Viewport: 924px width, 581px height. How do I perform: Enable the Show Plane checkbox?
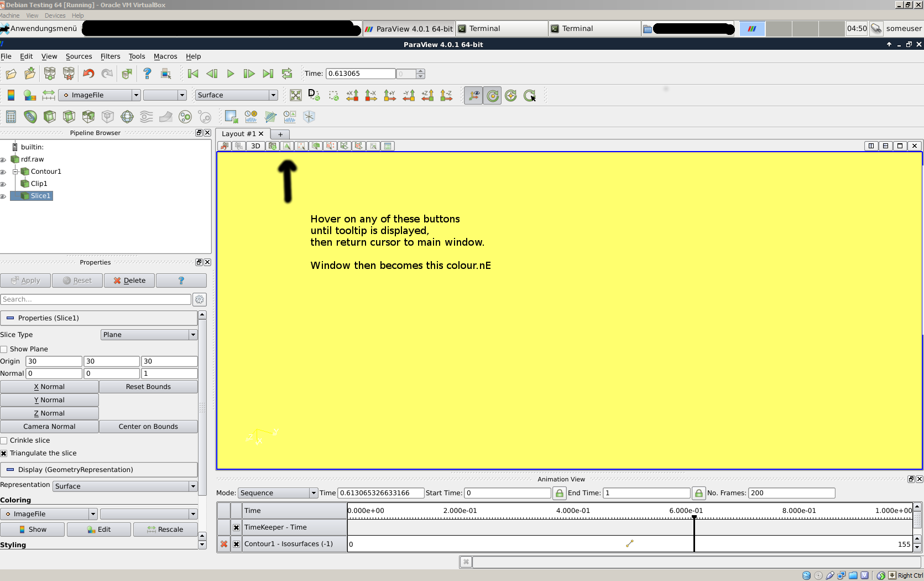(4, 349)
